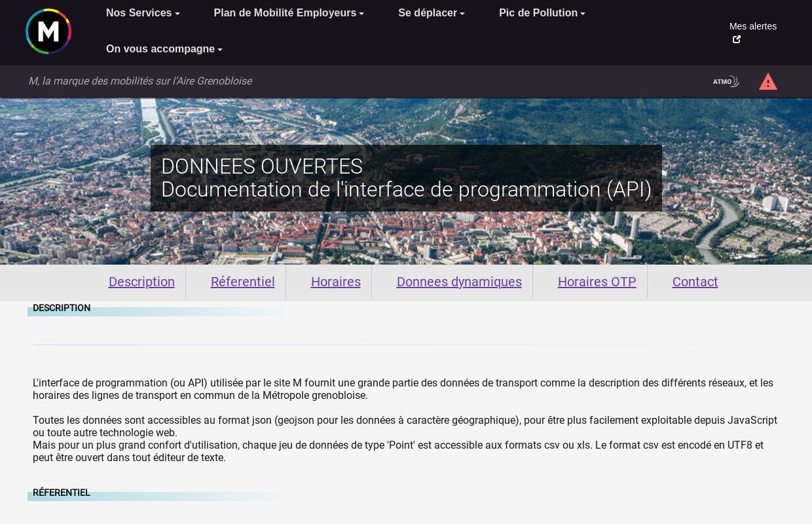
Task: Open the Contact tab
Action: tap(695, 282)
